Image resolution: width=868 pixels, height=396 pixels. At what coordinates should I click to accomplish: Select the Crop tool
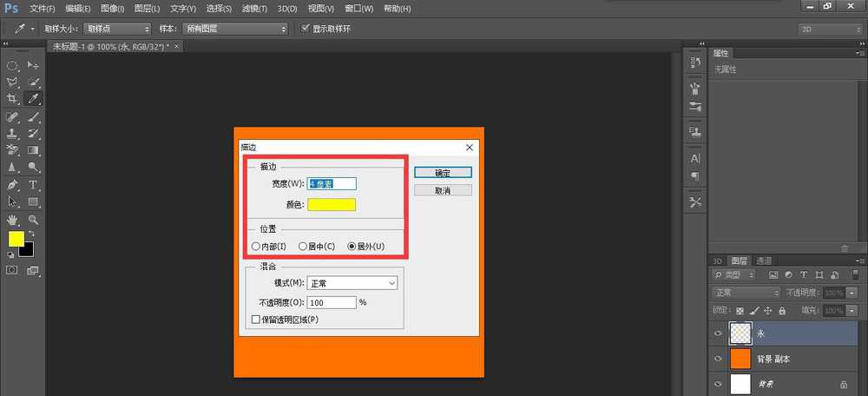12,98
